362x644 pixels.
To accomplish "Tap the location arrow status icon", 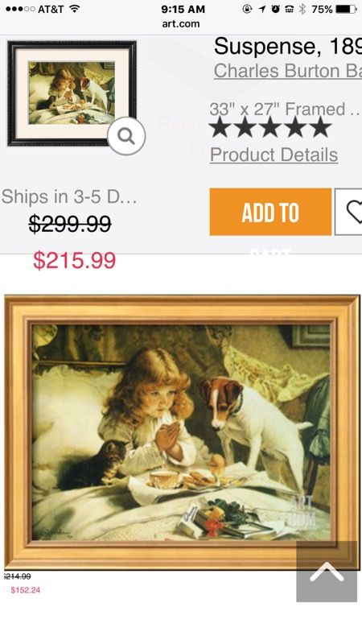I will click(262, 9).
